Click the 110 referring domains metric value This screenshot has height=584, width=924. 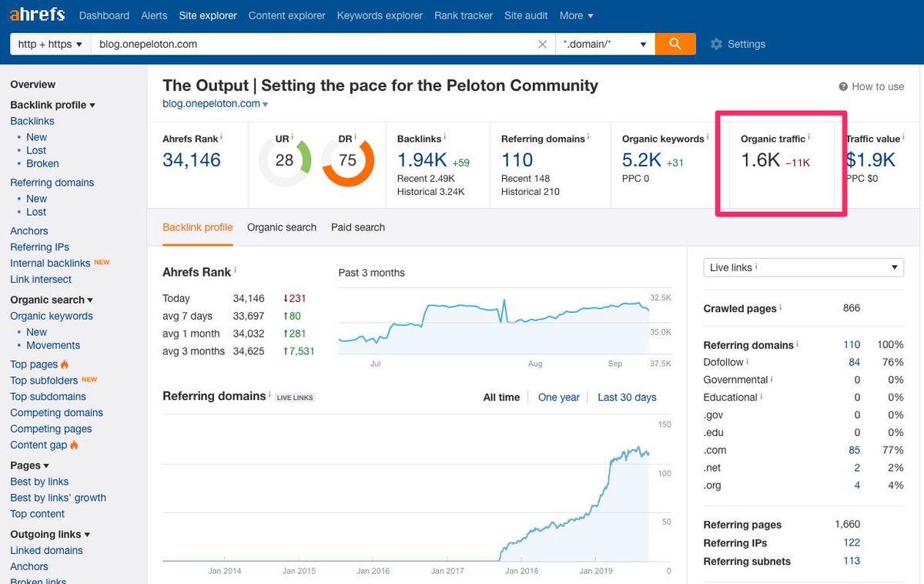(517, 160)
